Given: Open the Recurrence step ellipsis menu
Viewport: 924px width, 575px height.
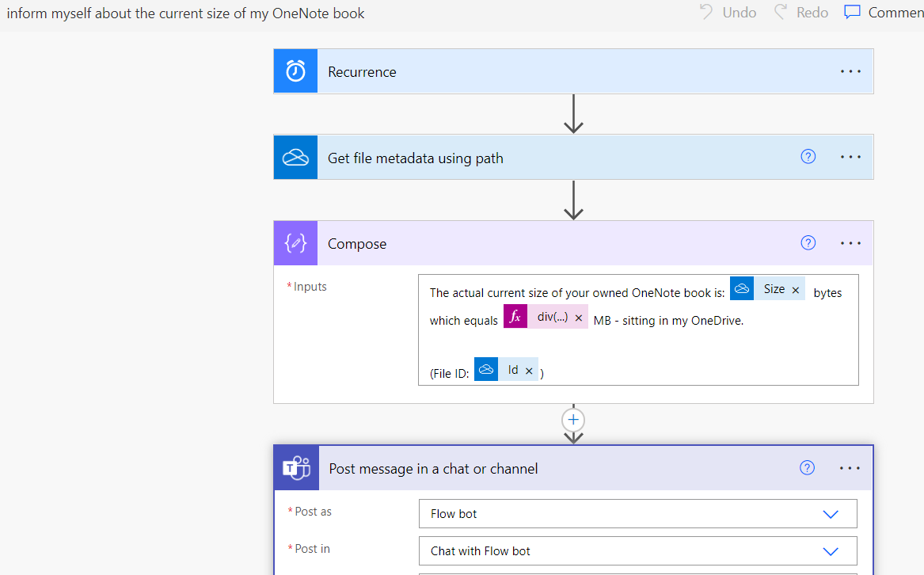Looking at the screenshot, I should (x=850, y=71).
